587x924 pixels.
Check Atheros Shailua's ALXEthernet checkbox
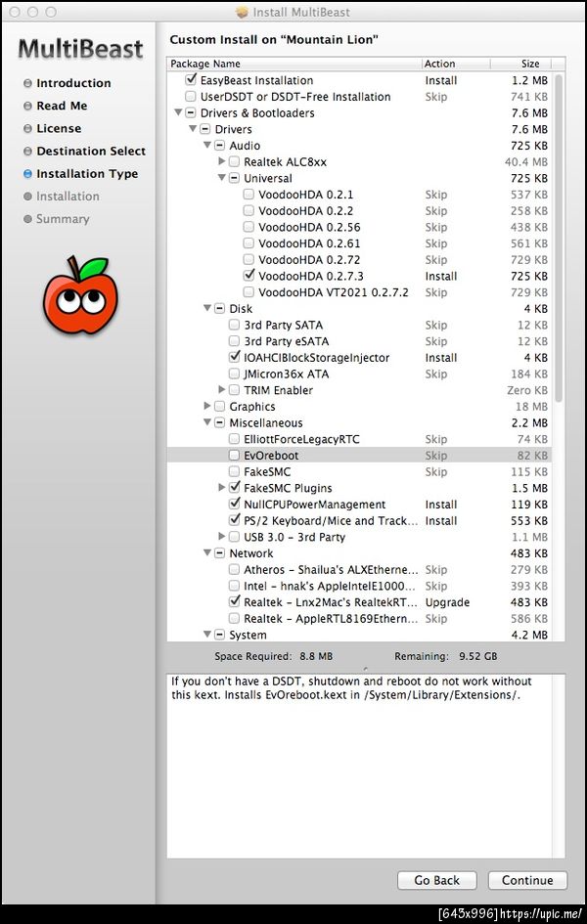pos(234,569)
